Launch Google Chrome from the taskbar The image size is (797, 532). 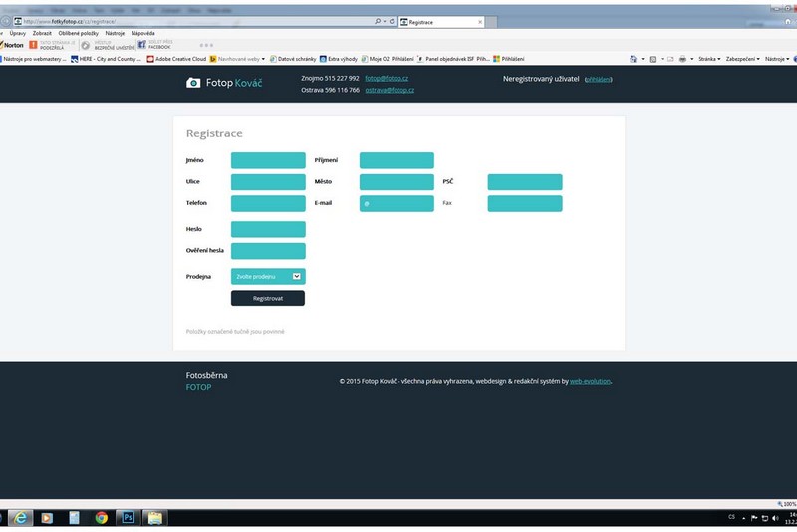101,518
